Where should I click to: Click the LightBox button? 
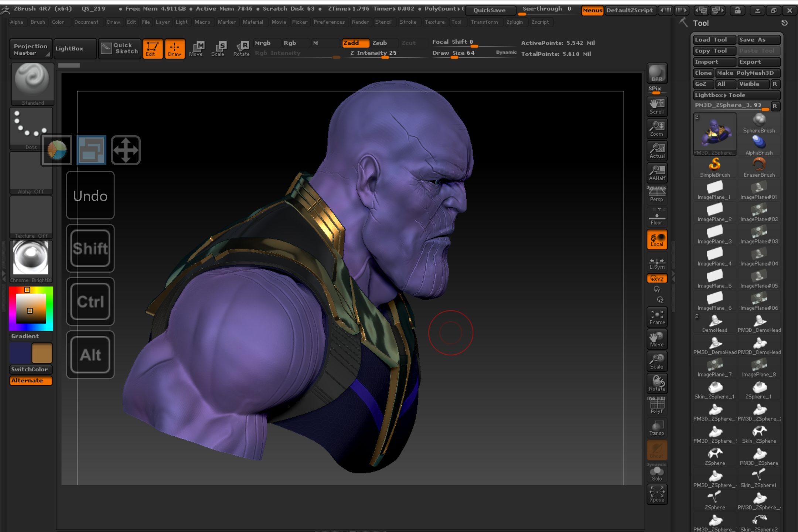tap(75, 49)
